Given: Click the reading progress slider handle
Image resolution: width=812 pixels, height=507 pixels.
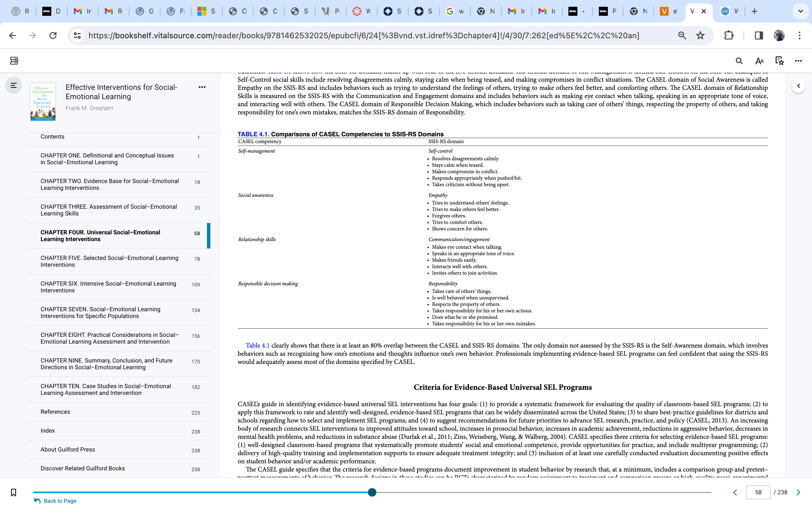Looking at the screenshot, I should [x=372, y=492].
